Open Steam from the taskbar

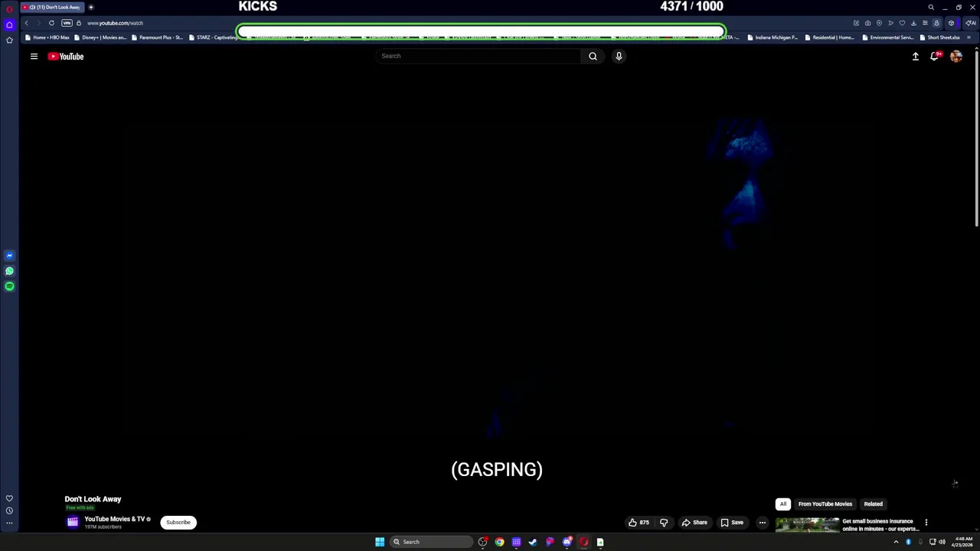(x=533, y=542)
